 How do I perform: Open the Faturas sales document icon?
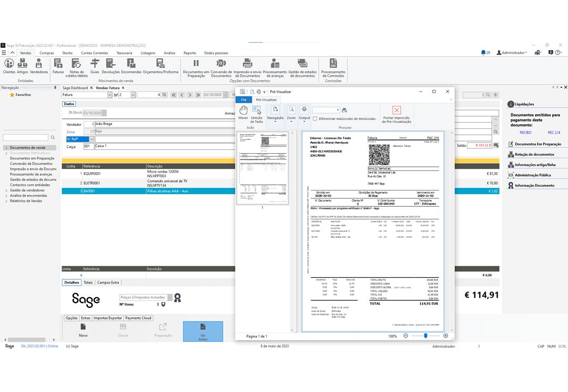[x=58, y=66]
